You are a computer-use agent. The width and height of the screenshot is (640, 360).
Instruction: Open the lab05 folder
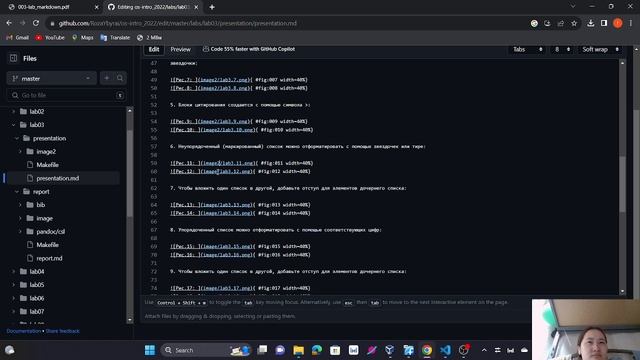(36, 285)
